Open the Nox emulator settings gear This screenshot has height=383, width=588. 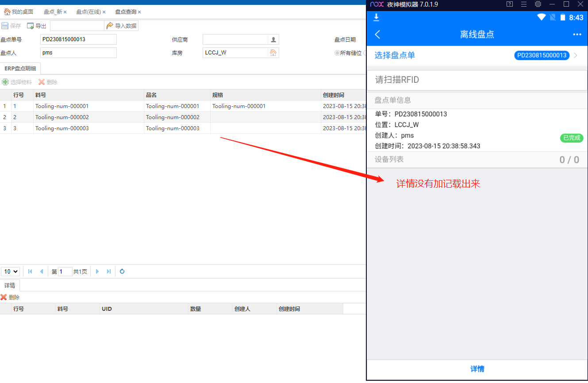538,4
